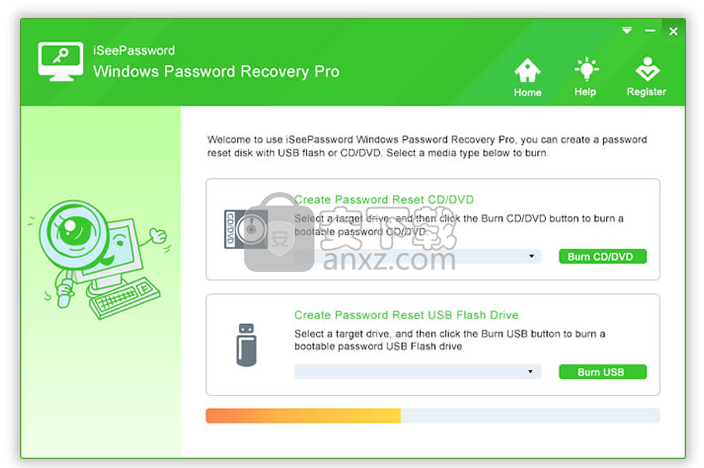Click the USB flash drive icon
This screenshot has width=704, height=468.
(x=246, y=345)
